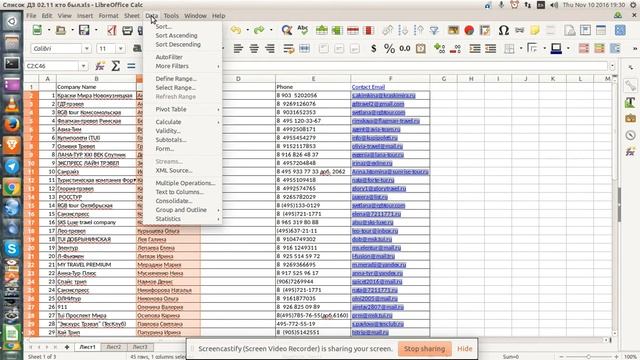This screenshot has height=360, width=640.
Task: Expand the Pivot Table submenu
Action: 182,109
